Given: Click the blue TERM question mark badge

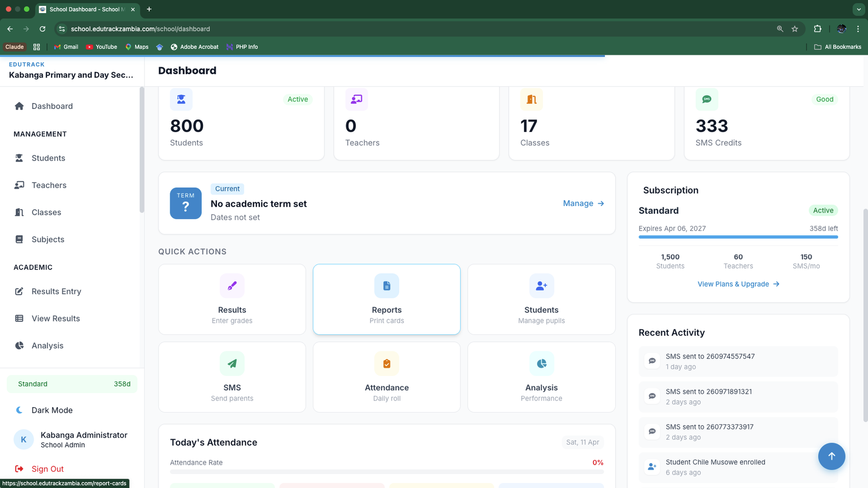Looking at the screenshot, I should pyautogui.click(x=186, y=203).
